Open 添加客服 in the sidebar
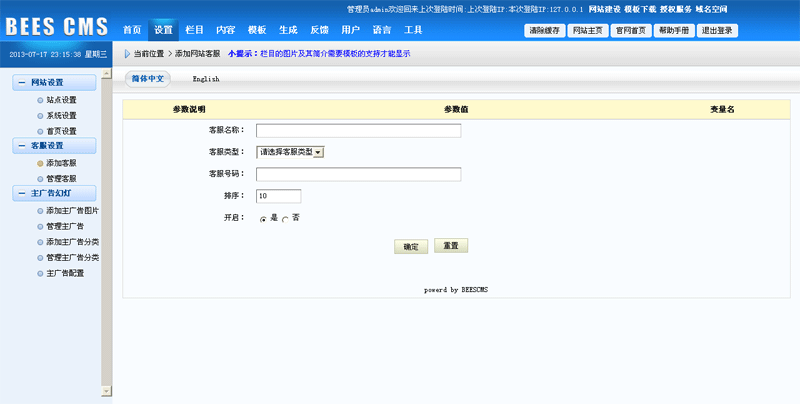The width and height of the screenshot is (800, 404). click(61, 163)
